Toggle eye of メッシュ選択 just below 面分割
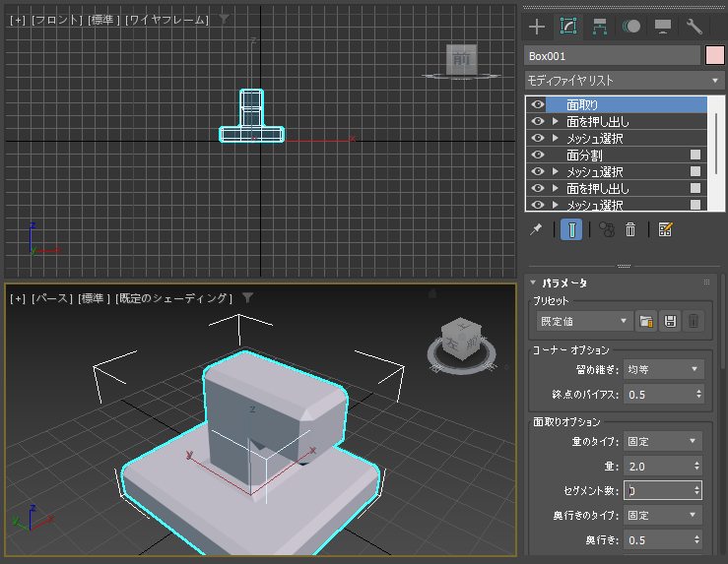Viewport: 728px width, 564px height. [537, 171]
